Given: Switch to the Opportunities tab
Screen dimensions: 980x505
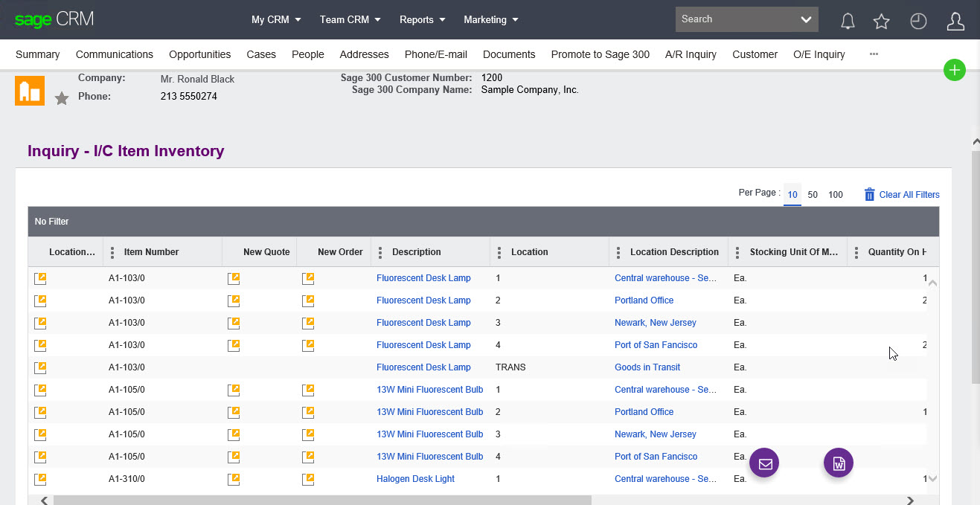Looking at the screenshot, I should pos(199,54).
